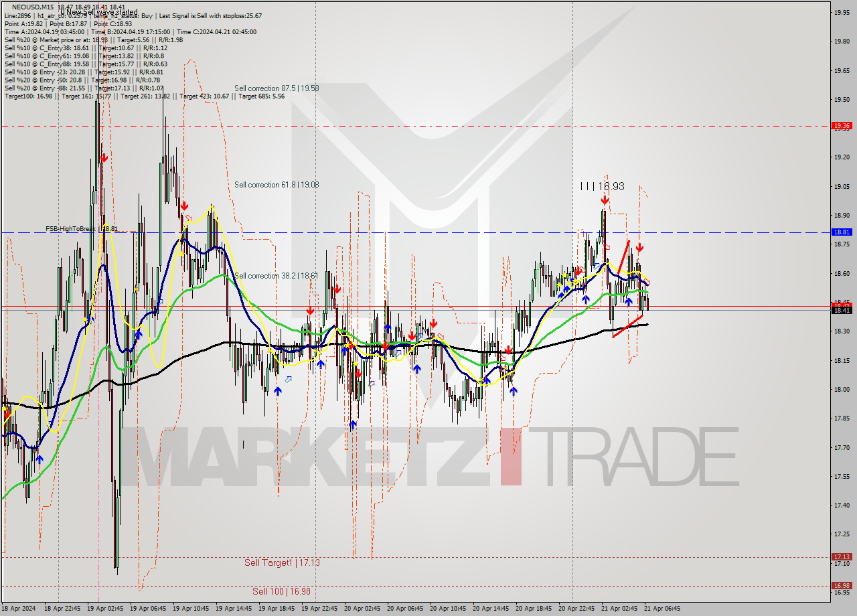Click the 'Target100: 16.98' targets summary line
This screenshot has height=616, width=857.
pyautogui.click(x=144, y=96)
